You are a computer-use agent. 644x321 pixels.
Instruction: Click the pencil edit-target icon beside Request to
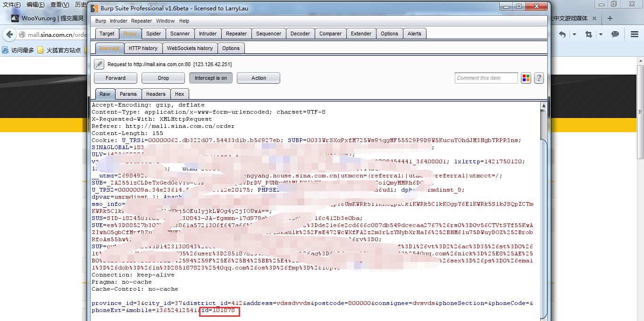point(99,64)
